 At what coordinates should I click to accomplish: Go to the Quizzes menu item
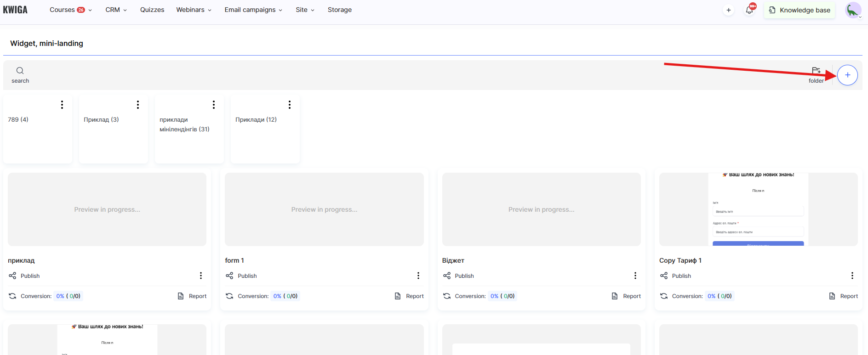[152, 10]
